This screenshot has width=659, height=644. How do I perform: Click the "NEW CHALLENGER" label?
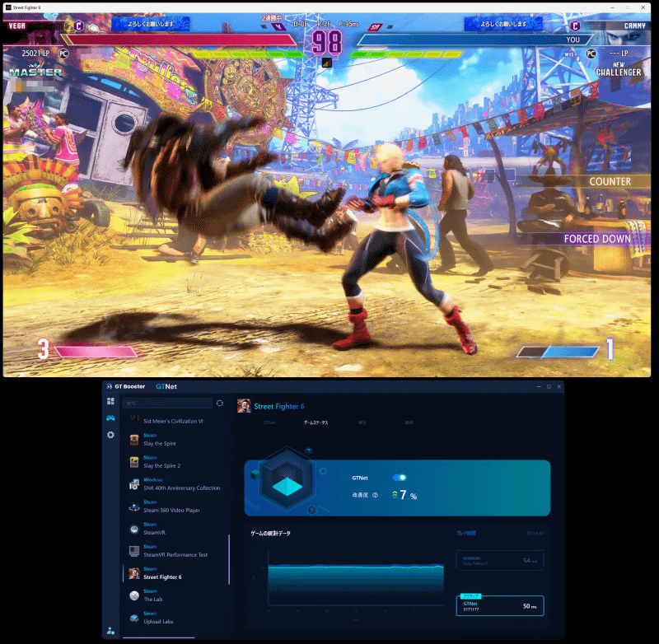click(619, 69)
